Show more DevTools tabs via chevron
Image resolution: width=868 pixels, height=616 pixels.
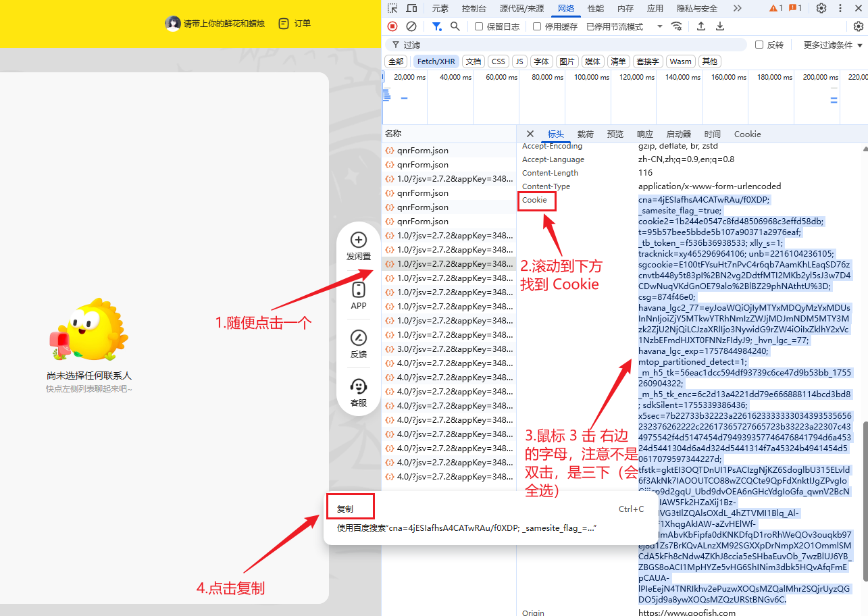click(x=737, y=9)
